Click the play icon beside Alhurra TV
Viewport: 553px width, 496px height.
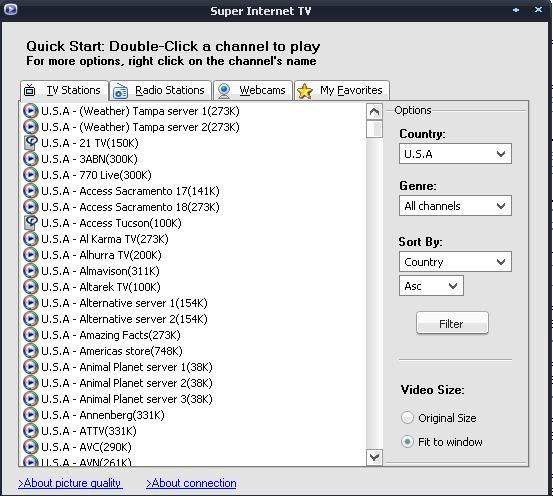pyautogui.click(x=30, y=255)
